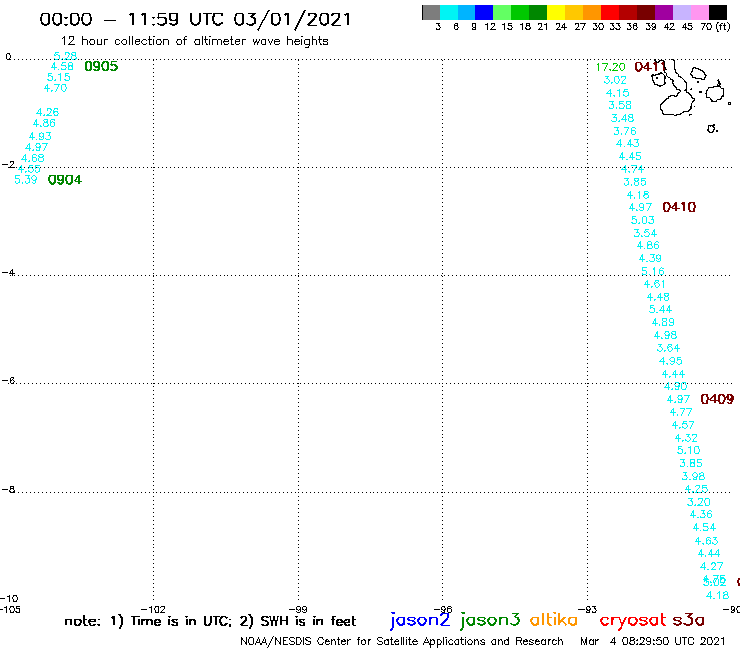Viewport: 740px width, 650px height.
Task: Select the 5.03 reading below 0410
Action: point(643,220)
